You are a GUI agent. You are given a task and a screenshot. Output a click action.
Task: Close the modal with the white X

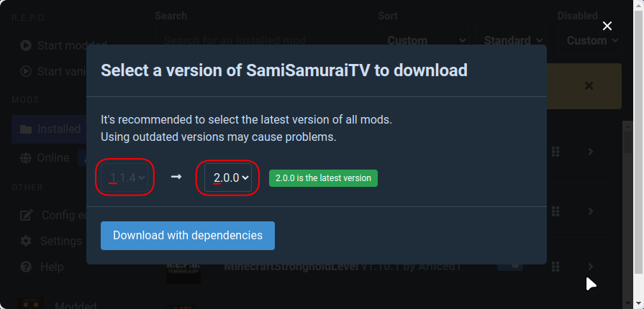point(607,27)
